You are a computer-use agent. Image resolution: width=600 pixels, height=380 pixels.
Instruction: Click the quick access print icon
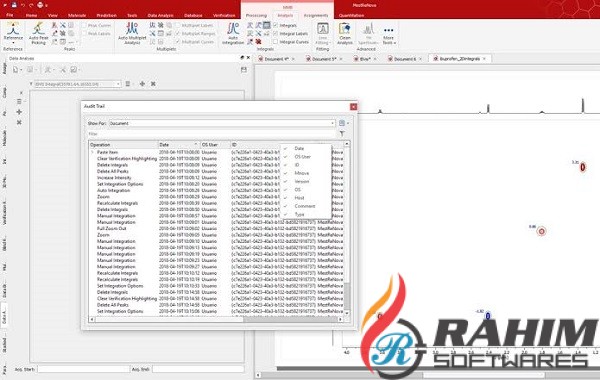(x=40, y=5)
